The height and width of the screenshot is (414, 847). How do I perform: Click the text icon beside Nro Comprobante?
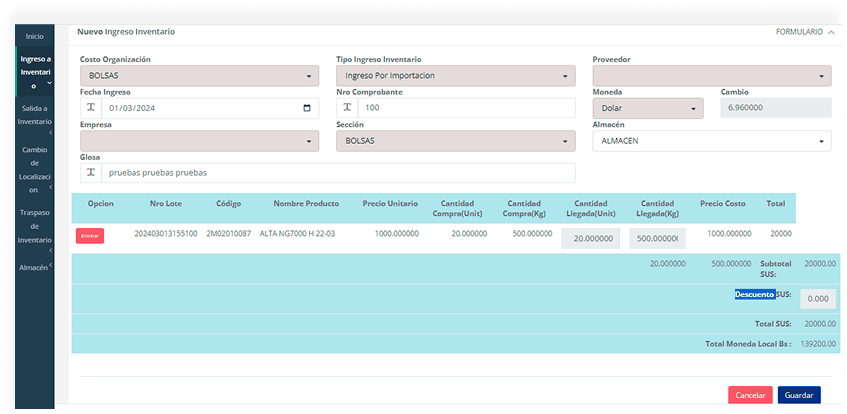[348, 108]
